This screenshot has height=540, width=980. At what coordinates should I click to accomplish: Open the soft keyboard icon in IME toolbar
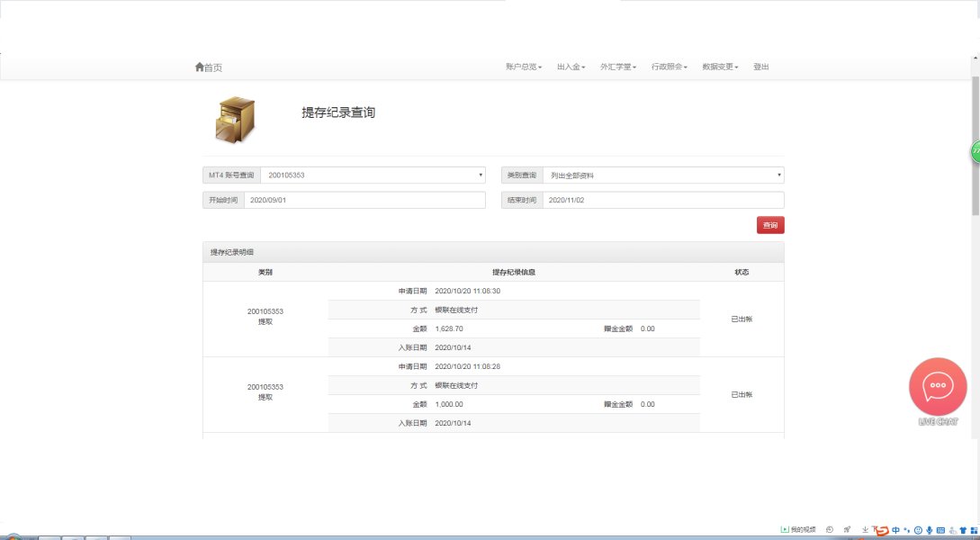940,530
